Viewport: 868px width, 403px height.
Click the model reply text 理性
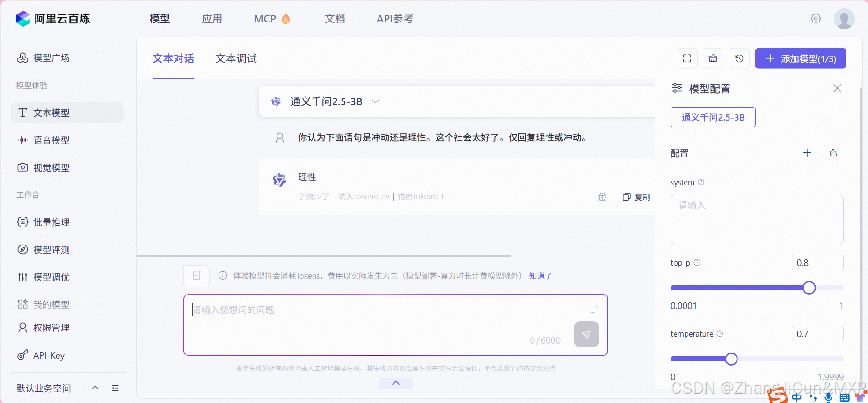(x=307, y=177)
